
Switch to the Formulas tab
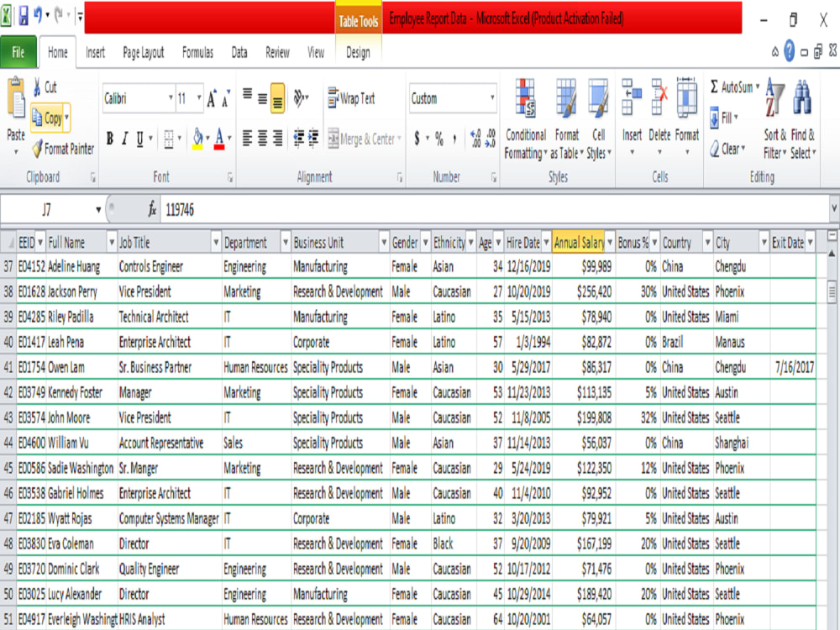[x=197, y=52]
